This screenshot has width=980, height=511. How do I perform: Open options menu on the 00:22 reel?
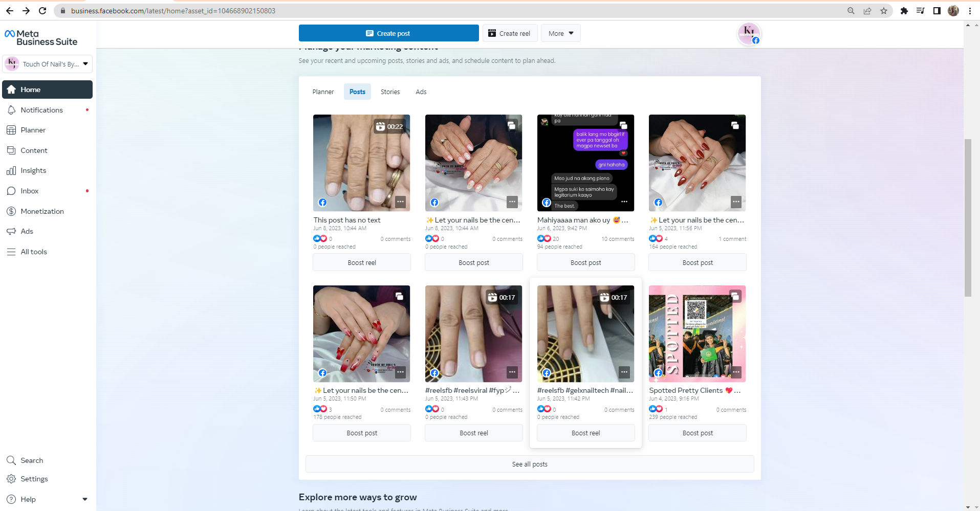400,202
